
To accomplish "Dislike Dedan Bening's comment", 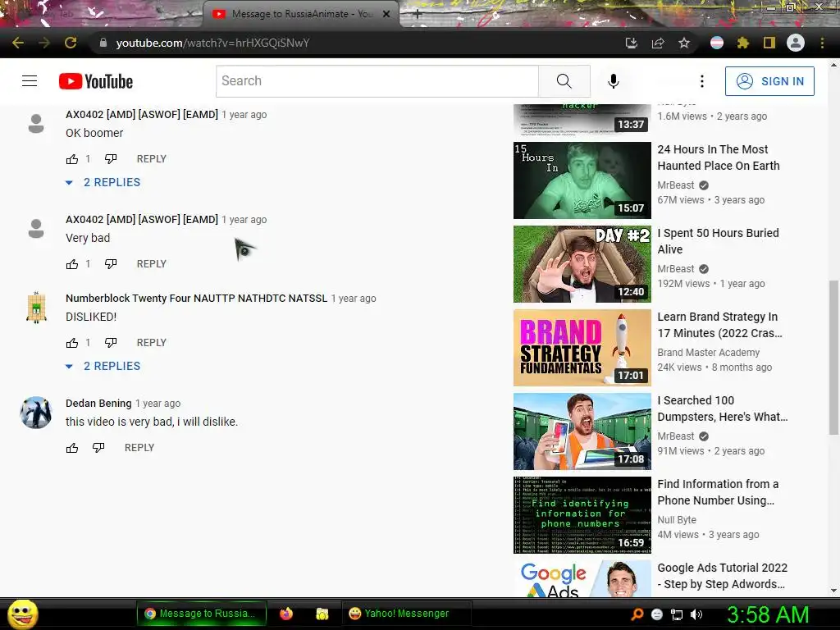I will pos(98,448).
